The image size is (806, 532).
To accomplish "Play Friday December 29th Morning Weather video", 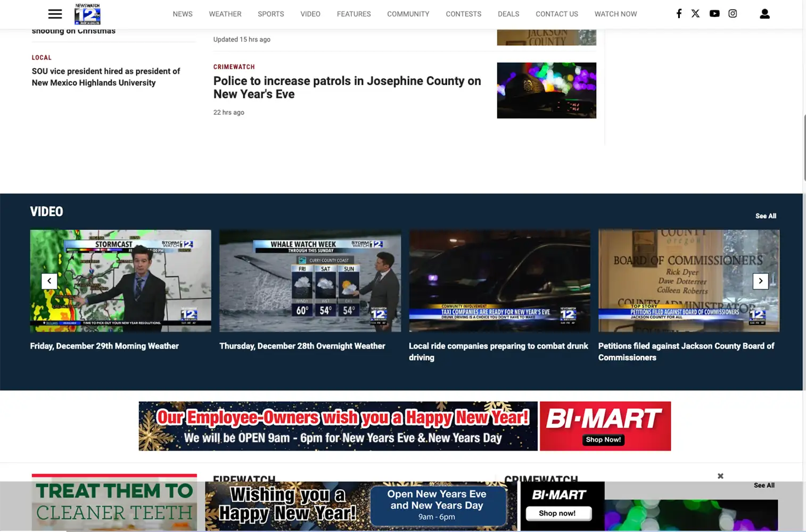I will tap(121, 281).
